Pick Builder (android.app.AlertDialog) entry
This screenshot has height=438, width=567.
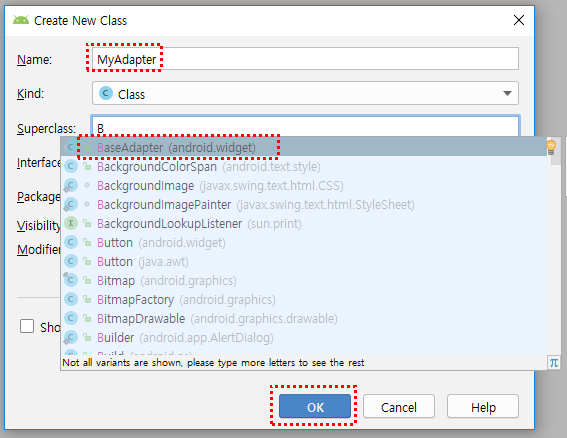click(304, 337)
